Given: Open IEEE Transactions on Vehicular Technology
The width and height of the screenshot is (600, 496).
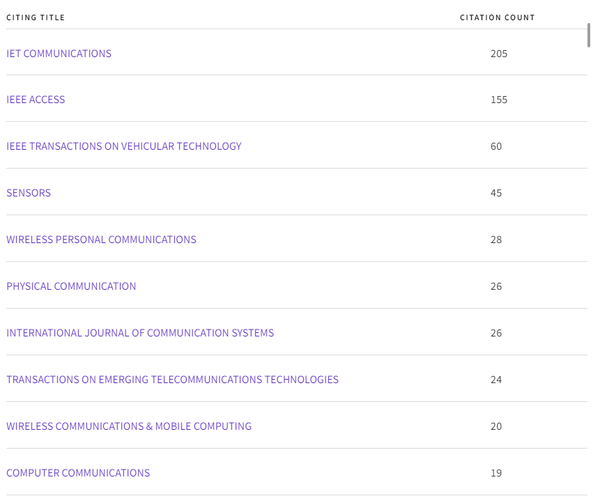Looking at the screenshot, I should point(124,146).
